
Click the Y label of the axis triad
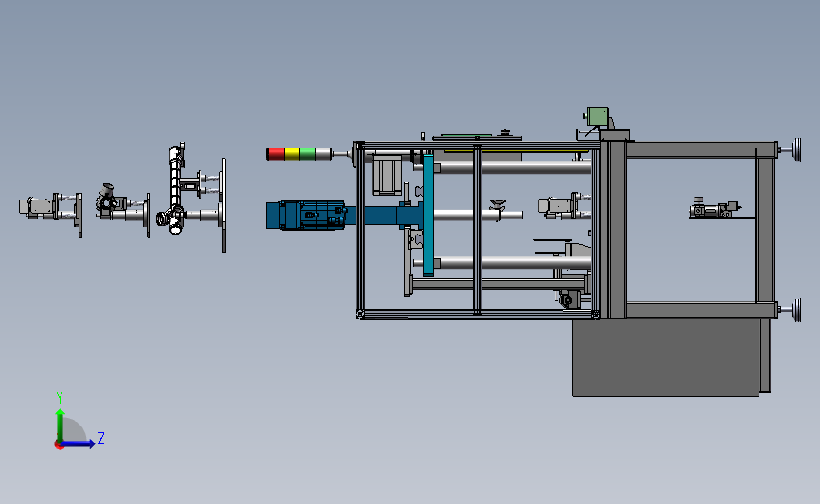click(60, 398)
